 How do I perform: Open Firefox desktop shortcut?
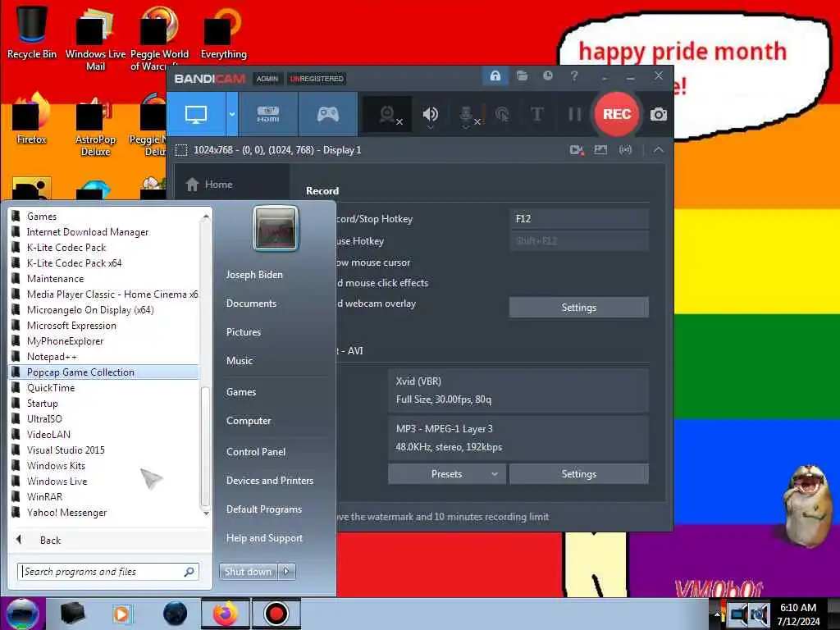(x=32, y=119)
